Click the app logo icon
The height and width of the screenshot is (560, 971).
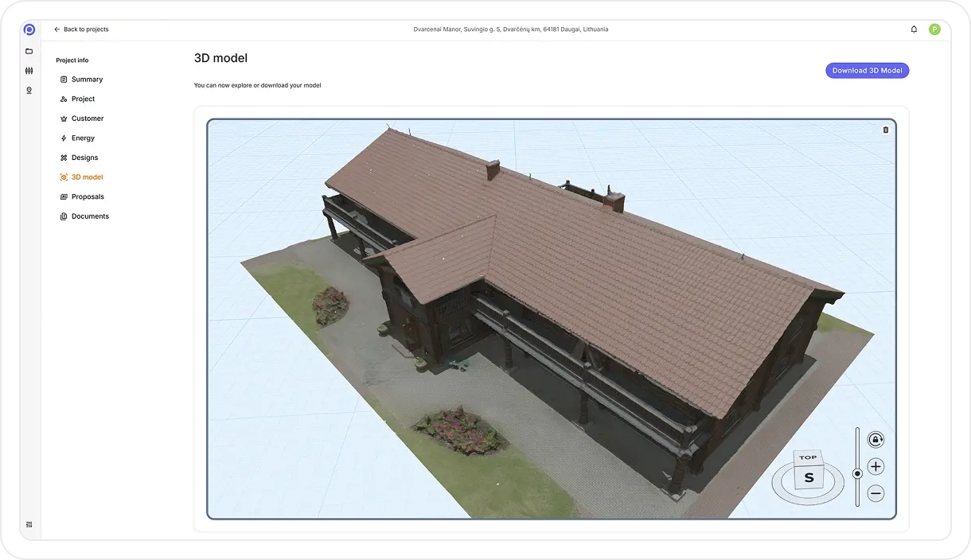point(29,29)
